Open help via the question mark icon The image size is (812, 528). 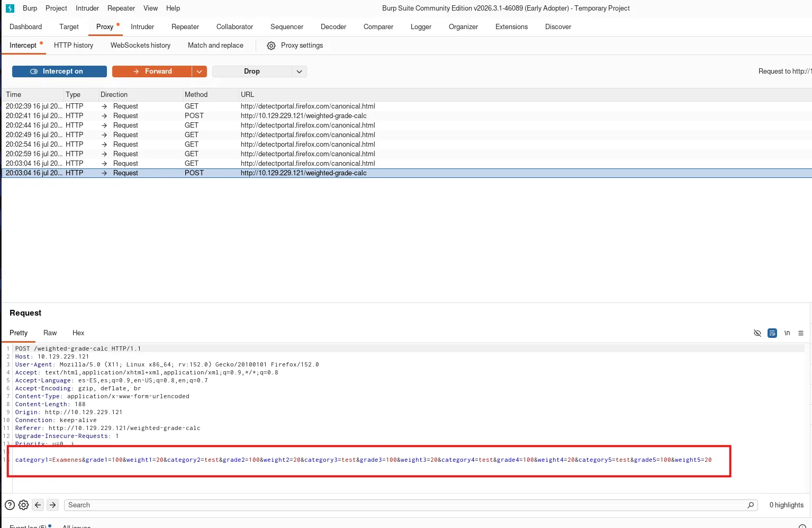tap(10, 505)
